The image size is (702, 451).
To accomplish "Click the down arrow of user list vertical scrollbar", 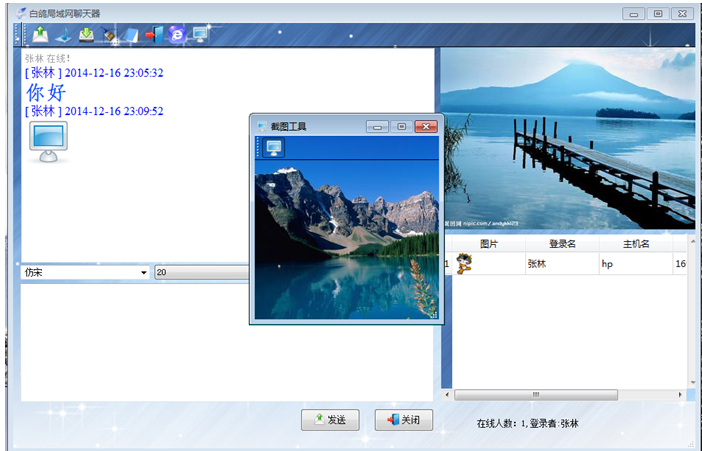I will click(693, 383).
